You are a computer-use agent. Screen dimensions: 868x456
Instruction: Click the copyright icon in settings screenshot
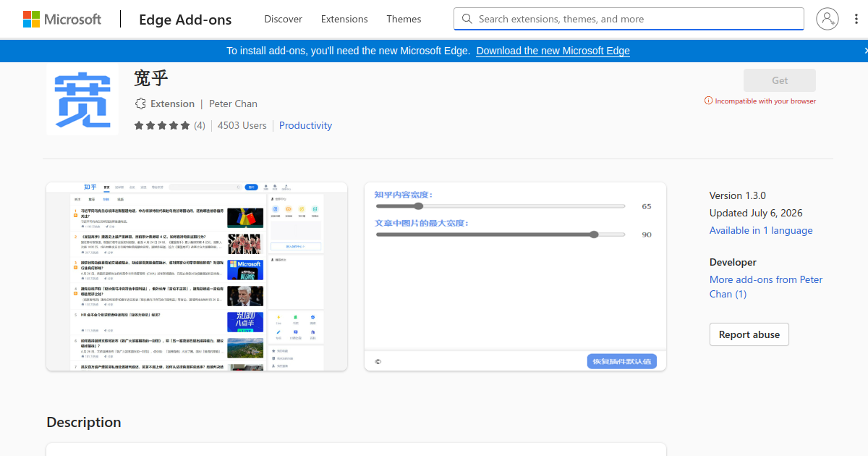point(378,361)
